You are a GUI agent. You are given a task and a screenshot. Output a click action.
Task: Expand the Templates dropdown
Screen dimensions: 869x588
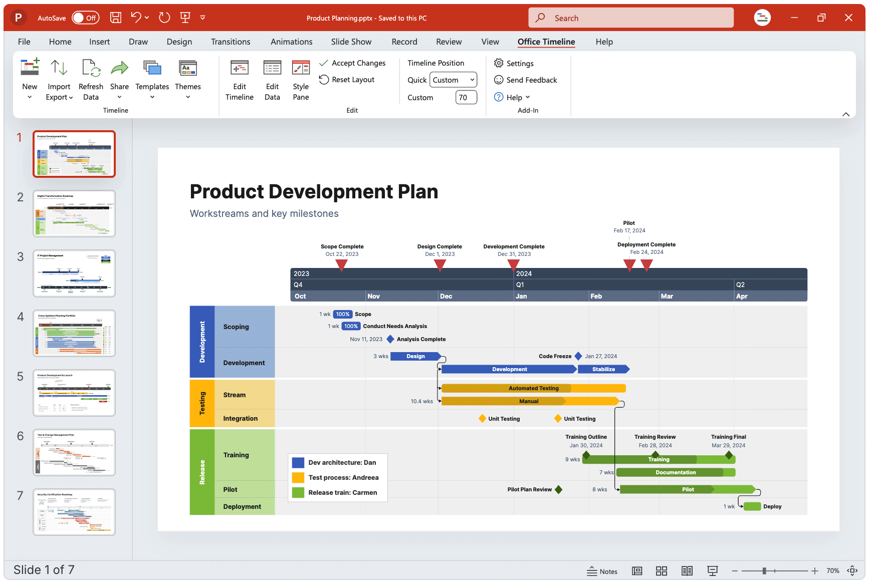point(152,97)
